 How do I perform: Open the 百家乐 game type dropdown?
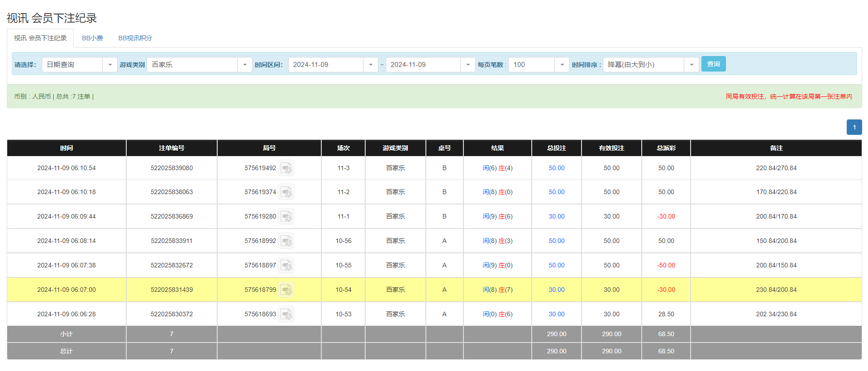click(244, 65)
